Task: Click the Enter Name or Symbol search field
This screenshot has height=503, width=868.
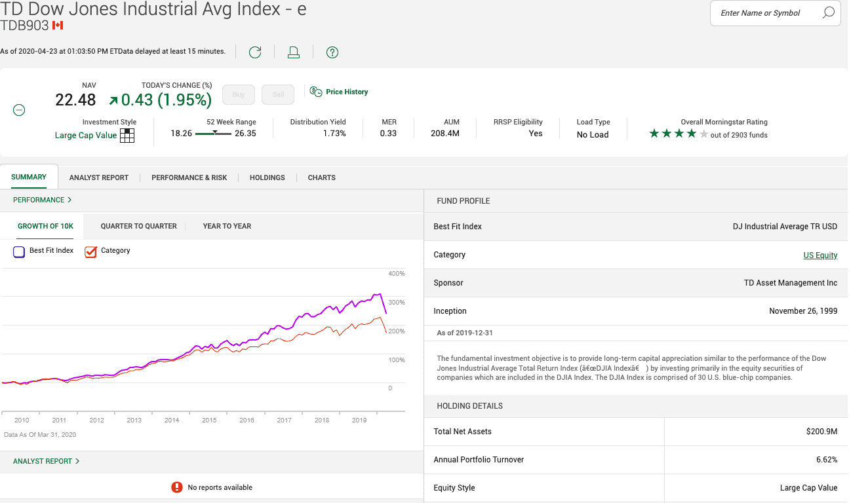Action: (x=776, y=13)
